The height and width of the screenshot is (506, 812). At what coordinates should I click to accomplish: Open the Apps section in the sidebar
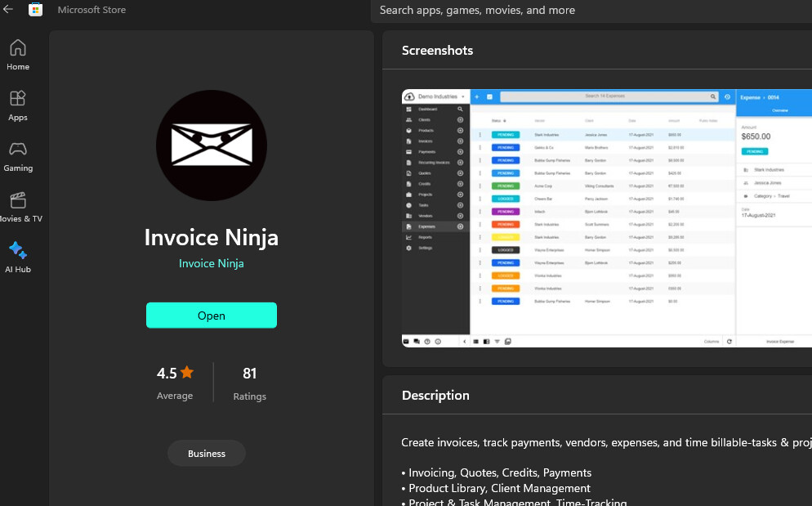click(x=18, y=105)
